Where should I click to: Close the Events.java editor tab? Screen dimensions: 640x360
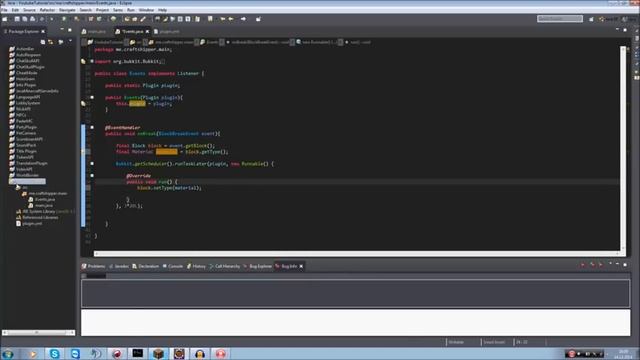pos(147,31)
